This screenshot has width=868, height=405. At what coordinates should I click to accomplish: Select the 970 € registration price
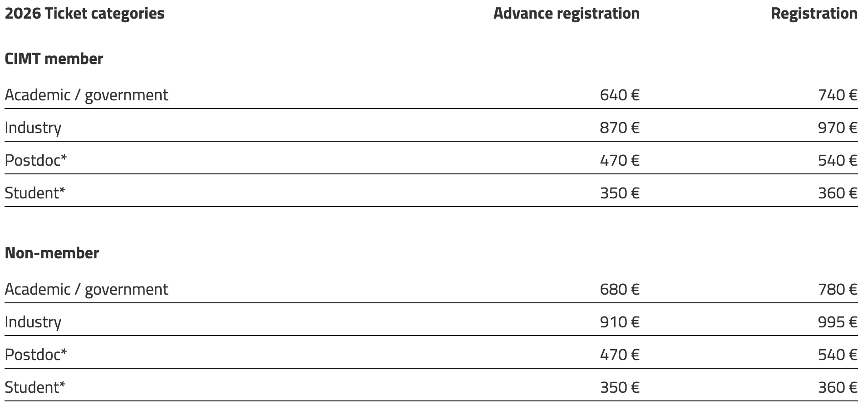[x=837, y=128]
